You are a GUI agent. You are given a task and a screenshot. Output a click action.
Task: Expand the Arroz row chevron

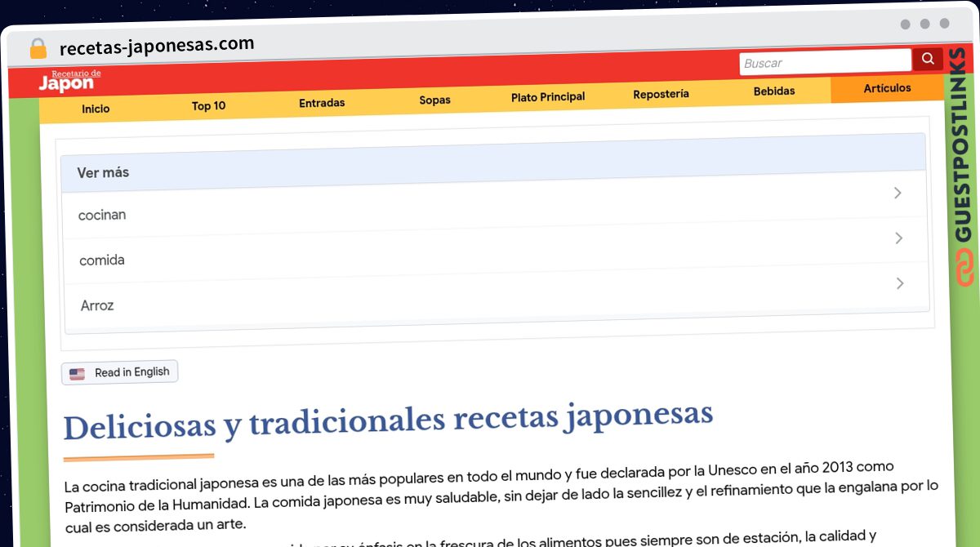900,283
